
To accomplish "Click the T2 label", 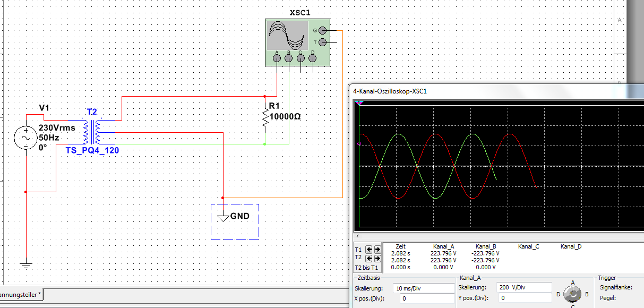I will tap(92, 112).
